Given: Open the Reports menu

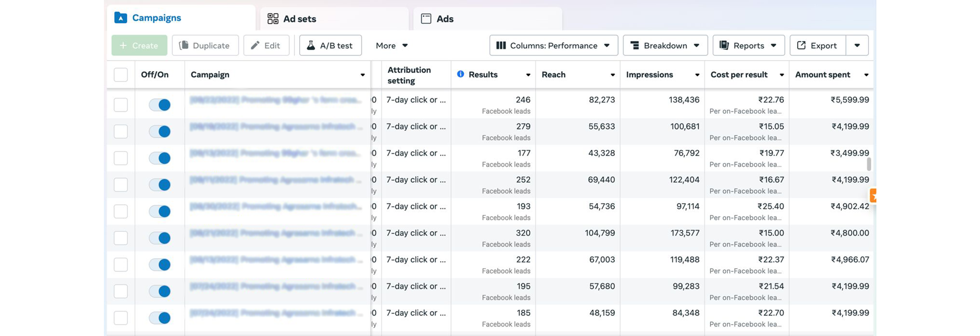Looking at the screenshot, I should click(748, 46).
